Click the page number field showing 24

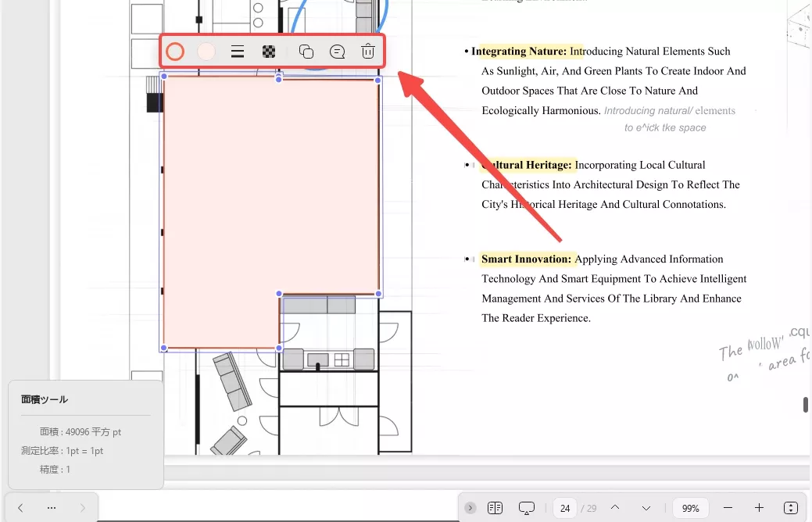pos(564,508)
